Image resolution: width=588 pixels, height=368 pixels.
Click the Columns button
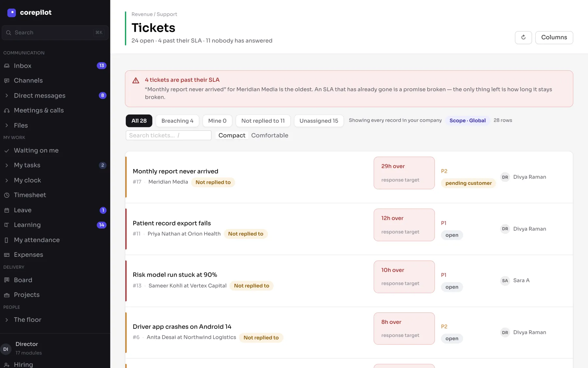click(x=554, y=37)
